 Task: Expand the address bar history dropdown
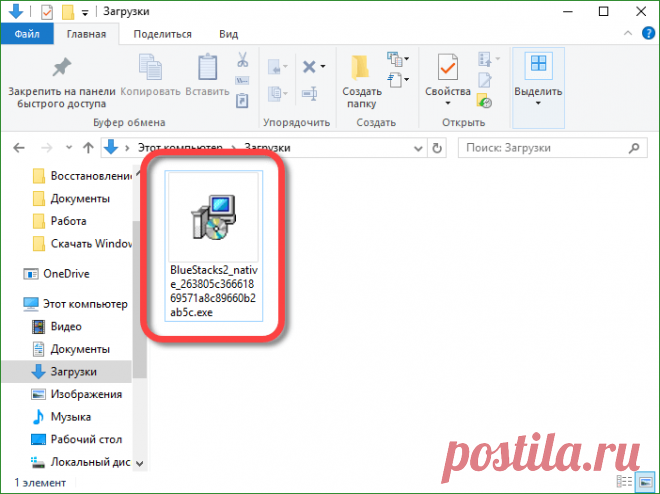click(x=418, y=149)
